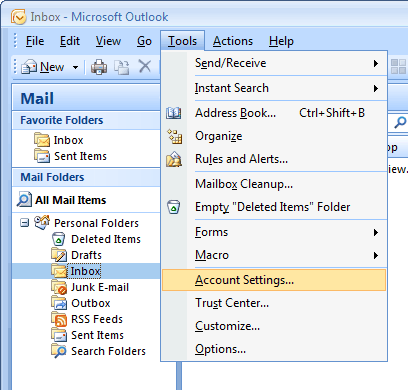
Task: Select highlighted Inbox label in Personal Folders
Action: click(85, 271)
